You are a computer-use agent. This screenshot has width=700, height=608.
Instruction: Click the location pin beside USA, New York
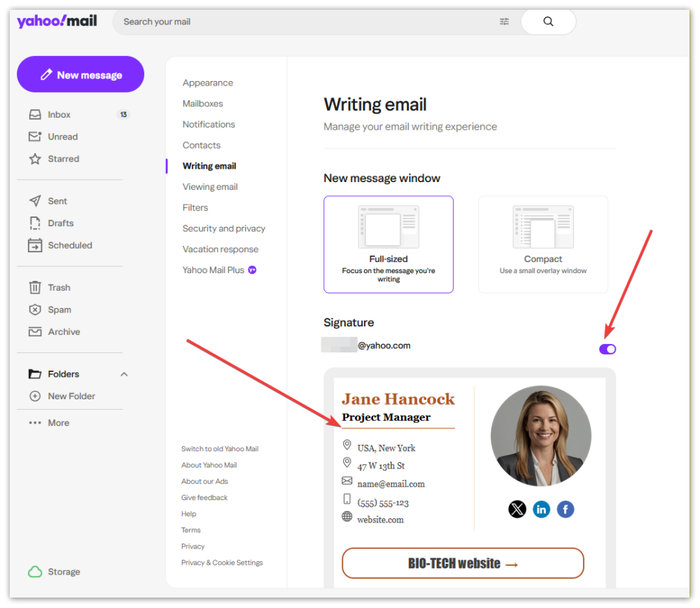click(347, 445)
